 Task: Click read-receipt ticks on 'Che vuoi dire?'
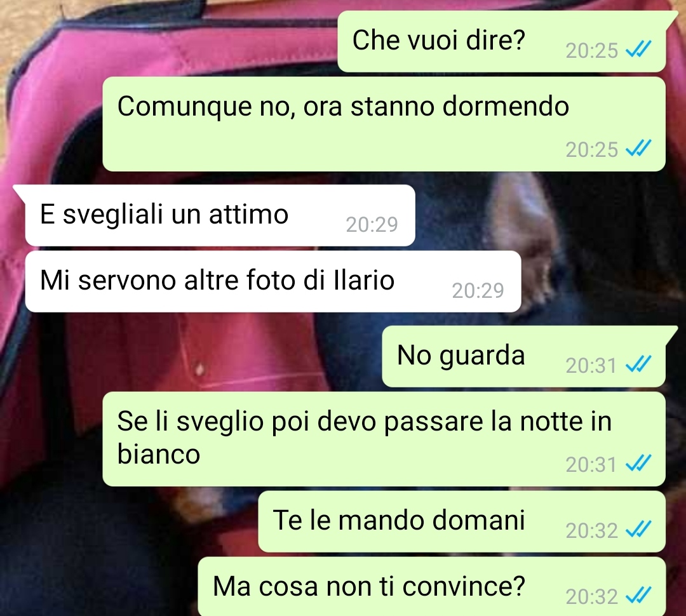point(639,50)
